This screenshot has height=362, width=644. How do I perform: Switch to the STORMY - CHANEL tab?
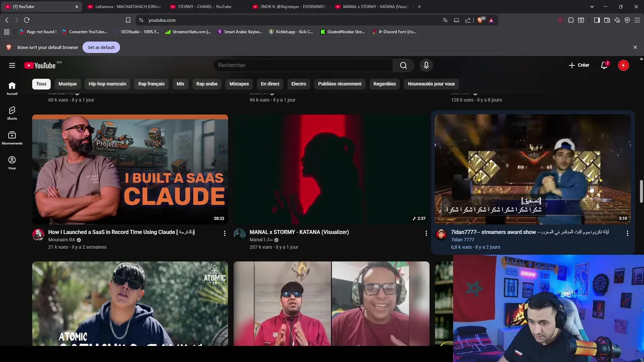(x=206, y=7)
